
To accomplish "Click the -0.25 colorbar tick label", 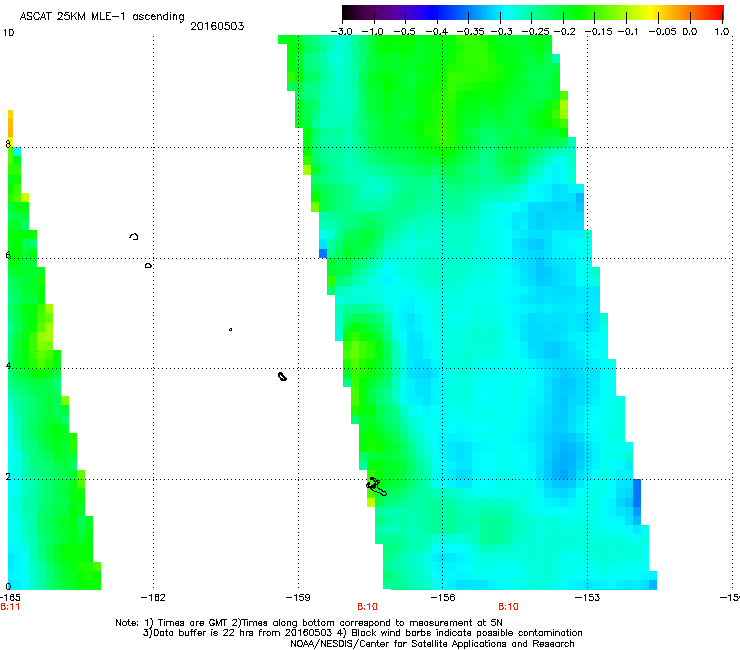I will pyautogui.click(x=535, y=32).
